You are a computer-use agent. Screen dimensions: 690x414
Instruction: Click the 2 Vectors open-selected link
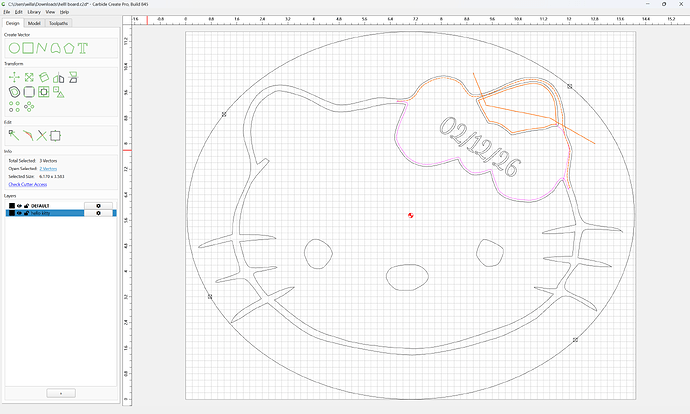[48, 169]
